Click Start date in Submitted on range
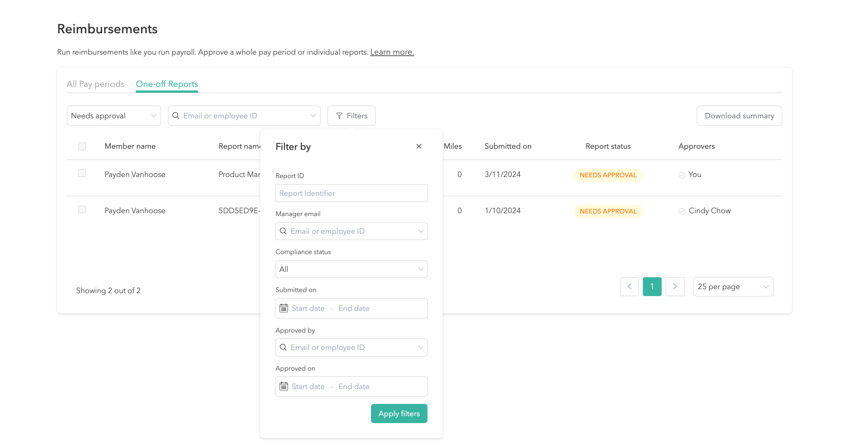Image resolution: width=868 pixels, height=443 pixels. 308,308
